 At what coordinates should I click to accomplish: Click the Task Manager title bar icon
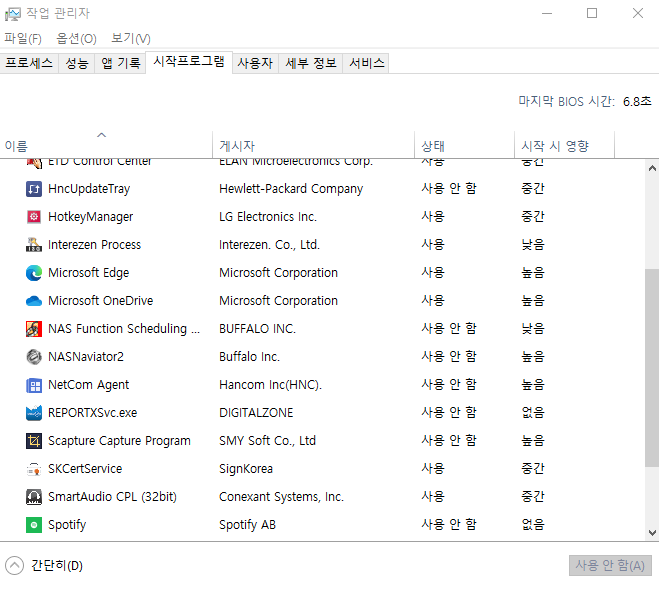(x=13, y=14)
